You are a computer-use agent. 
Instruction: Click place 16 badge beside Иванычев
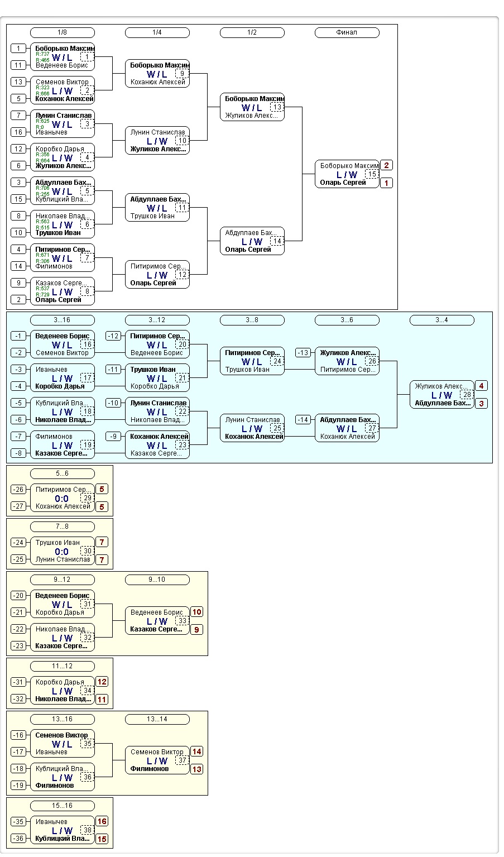tap(102, 821)
